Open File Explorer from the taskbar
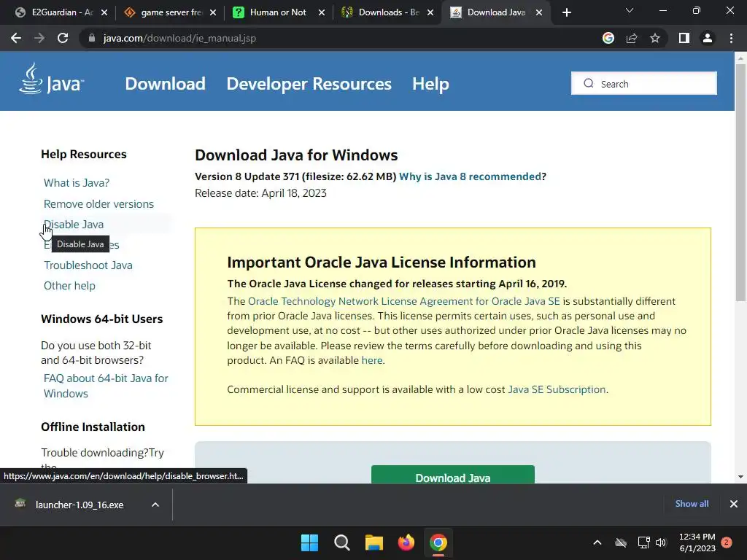747x560 pixels. coord(374,542)
